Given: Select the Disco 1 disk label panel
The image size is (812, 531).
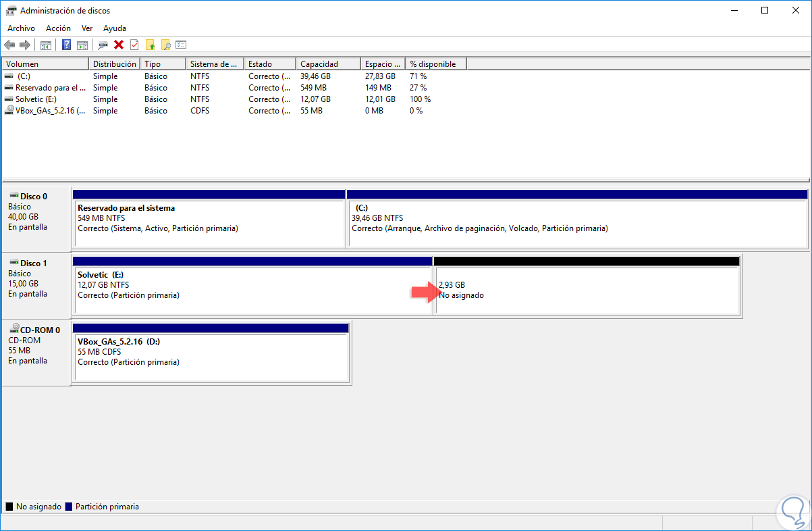Looking at the screenshot, I should pyautogui.click(x=36, y=286).
